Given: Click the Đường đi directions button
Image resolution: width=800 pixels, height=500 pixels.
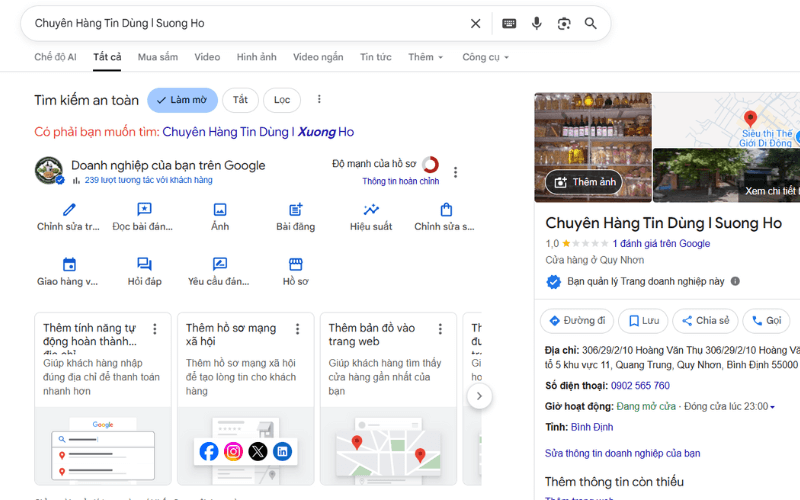Looking at the screenshot, I should [577, 321].
